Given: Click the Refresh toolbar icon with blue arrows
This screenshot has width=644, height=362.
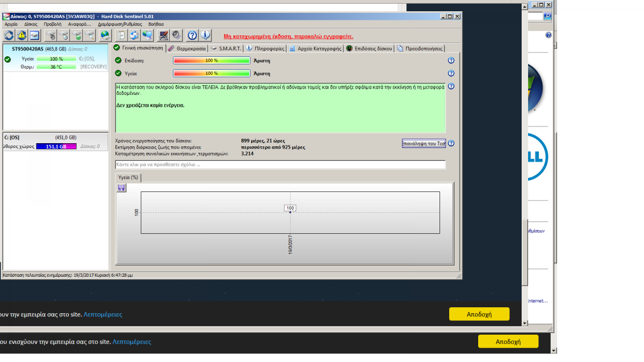Looking at the screenshot, I should (x=9, y=35).
